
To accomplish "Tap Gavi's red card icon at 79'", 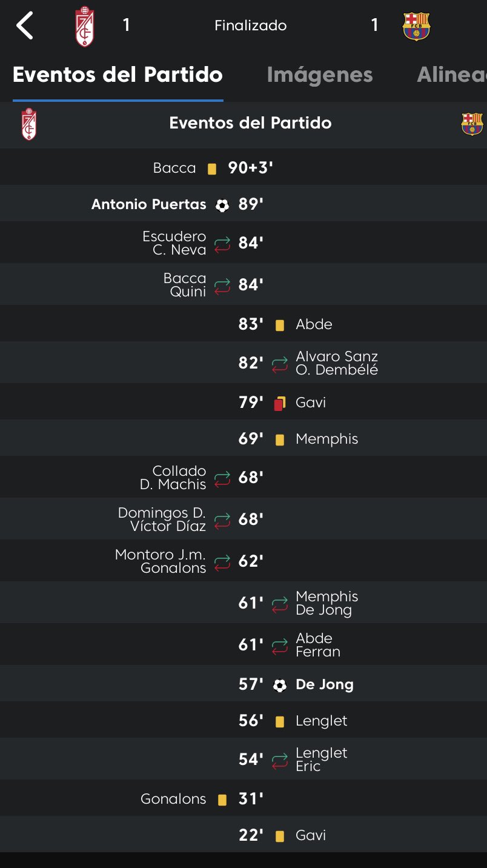I will pos(279,403).
